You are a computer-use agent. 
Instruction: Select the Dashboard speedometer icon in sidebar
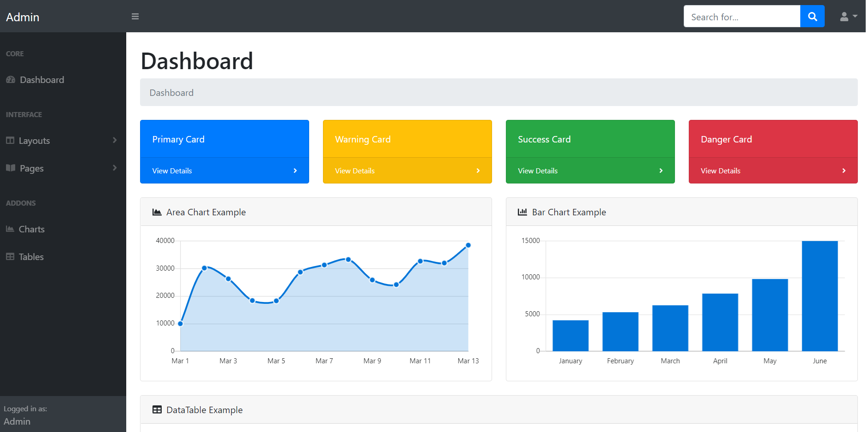(x=10, y=79)
